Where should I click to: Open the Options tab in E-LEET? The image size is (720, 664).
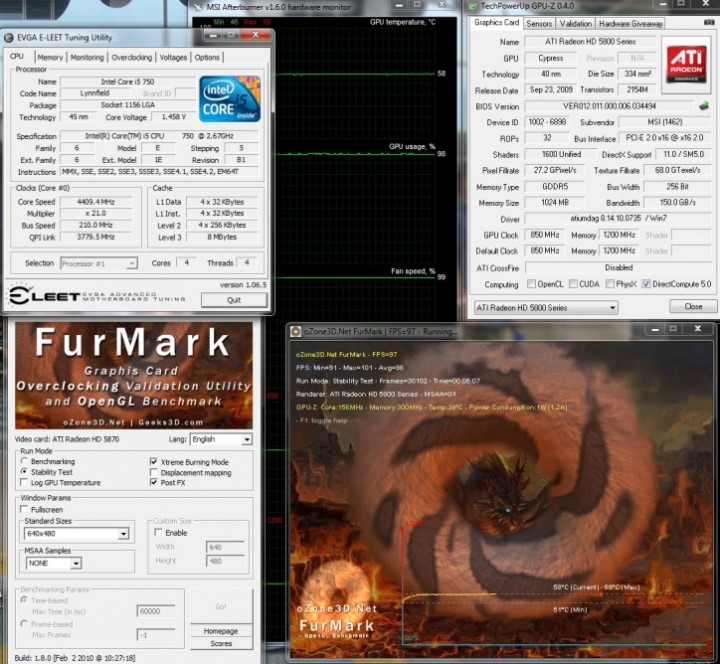pyautogui.click(x=207, y=57)
